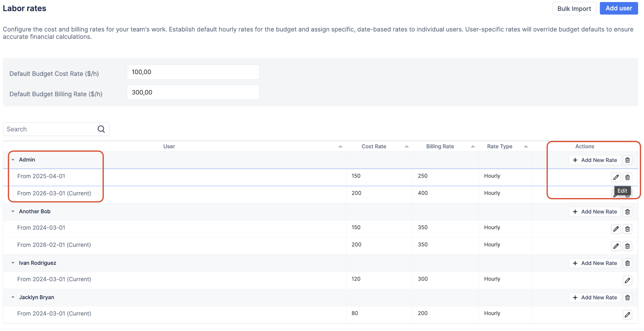
Task: Edit Ivan Rodriguez's current rate
Action: (x=627, y=280)
